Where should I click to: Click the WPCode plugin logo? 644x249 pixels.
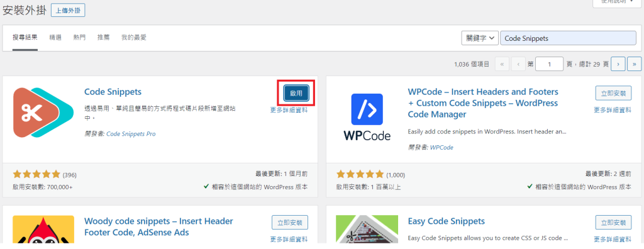[367, 117]
